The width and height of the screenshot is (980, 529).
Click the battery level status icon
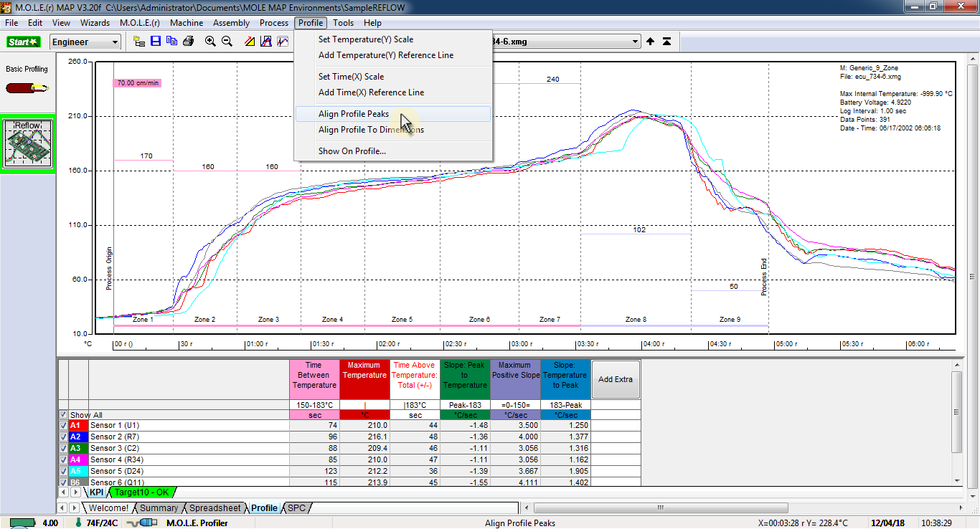[22, 523]
